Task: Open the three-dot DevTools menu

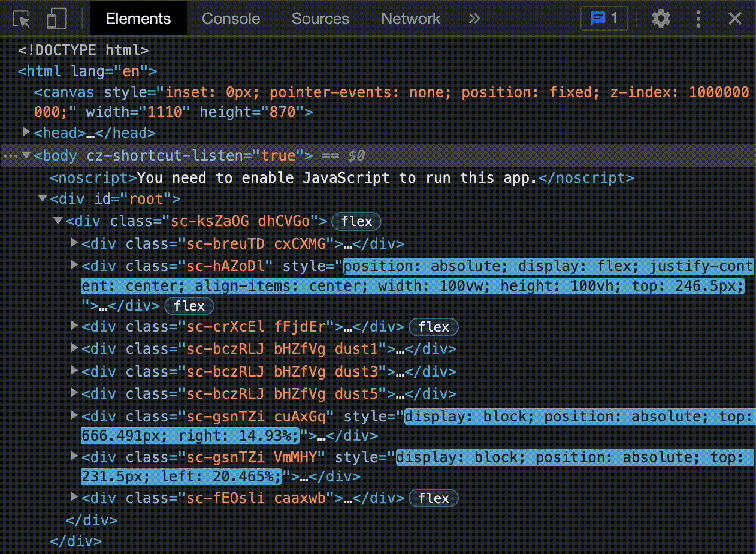Action: 698,19
